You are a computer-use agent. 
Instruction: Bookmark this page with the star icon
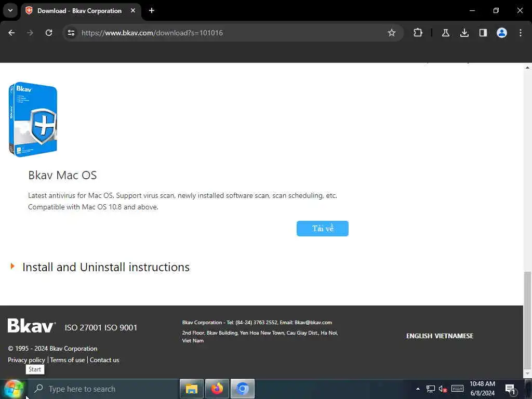pos(392,33)
